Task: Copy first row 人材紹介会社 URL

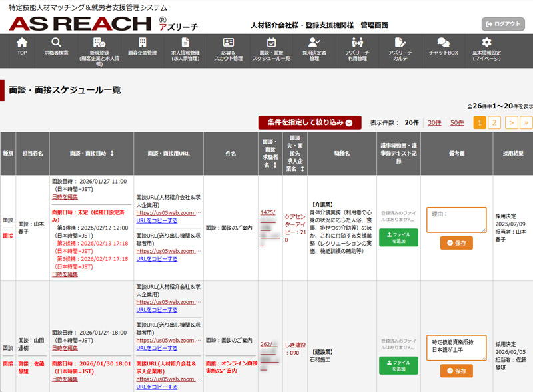Action: pyautogui.click(x=157, y=221)
